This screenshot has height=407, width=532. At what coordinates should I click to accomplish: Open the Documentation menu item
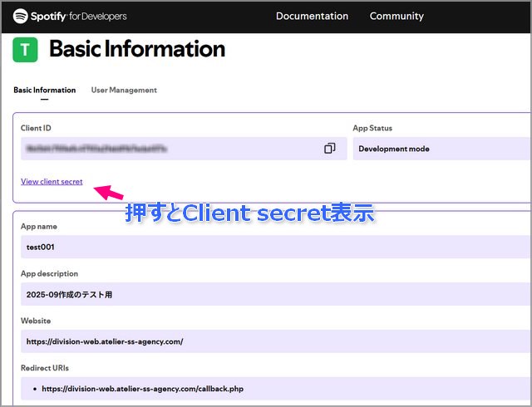312,16
